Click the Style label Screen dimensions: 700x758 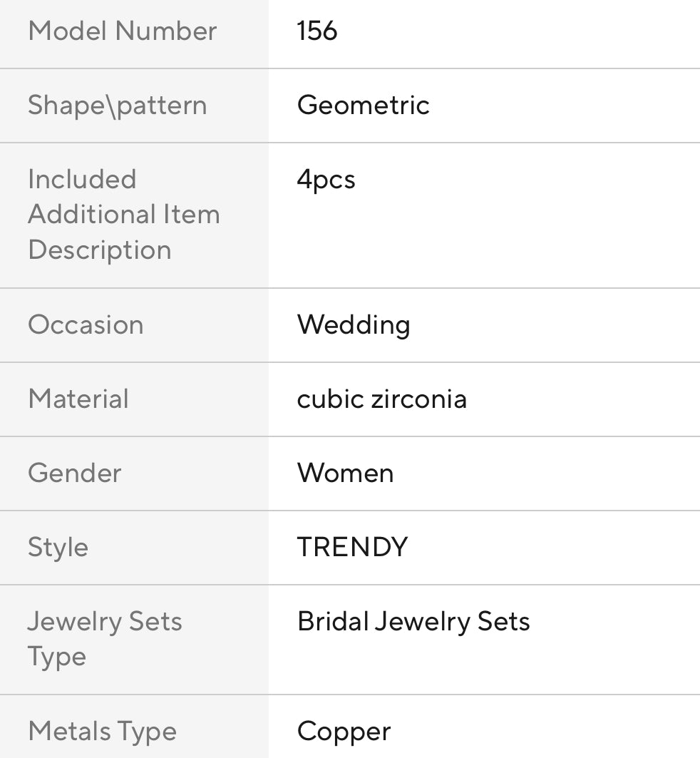click(x=58, y=548)
